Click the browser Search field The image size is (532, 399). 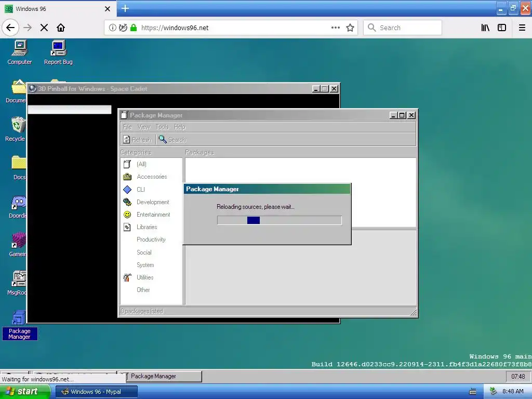click(x=403, y=28)
